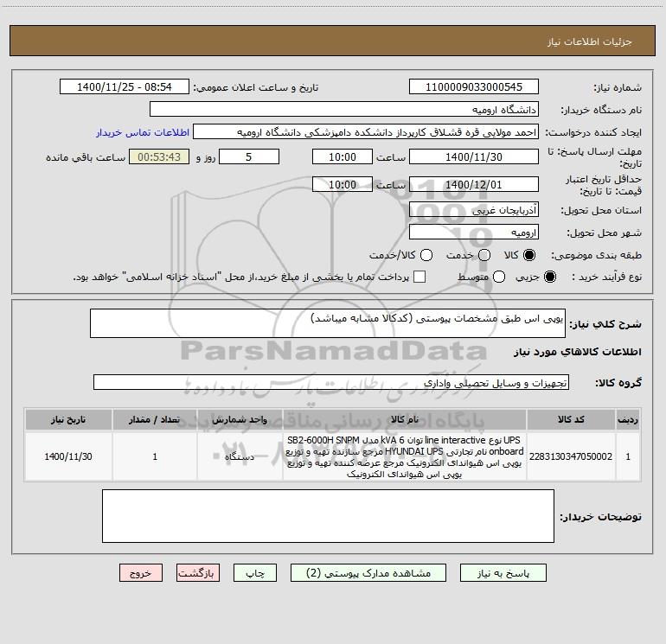Click the کد کالا column header
The image size is (666, 644).
click(571, 420)
